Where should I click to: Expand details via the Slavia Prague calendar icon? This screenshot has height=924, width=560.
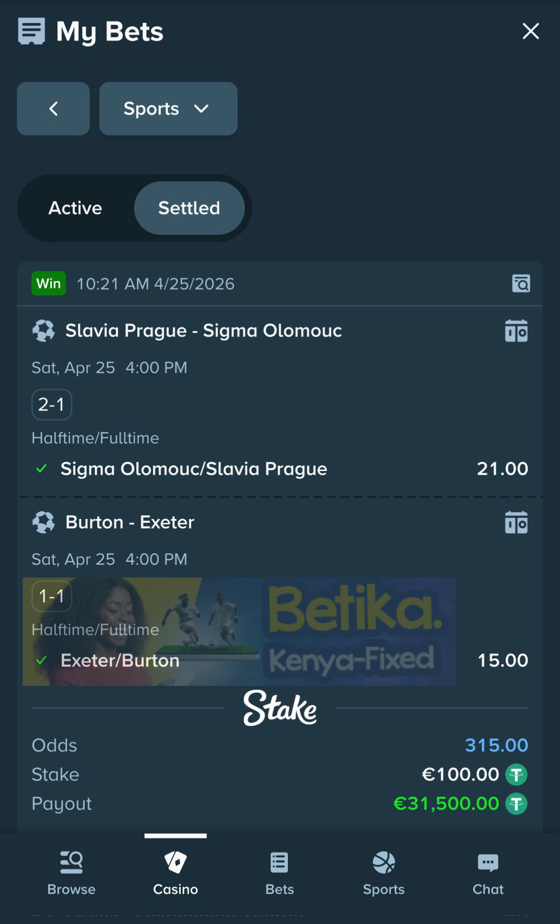click(x=516, y=331)
